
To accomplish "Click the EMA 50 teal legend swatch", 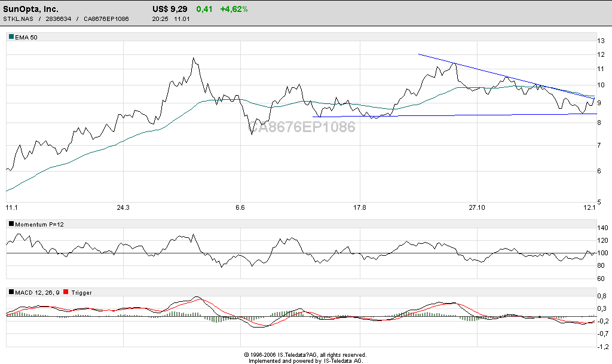I will [x=11, y=37].
